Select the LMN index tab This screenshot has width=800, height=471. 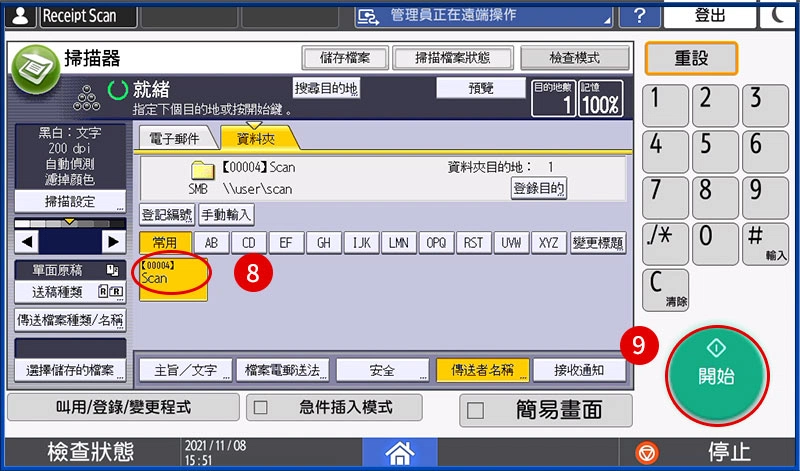coord(399,243)
